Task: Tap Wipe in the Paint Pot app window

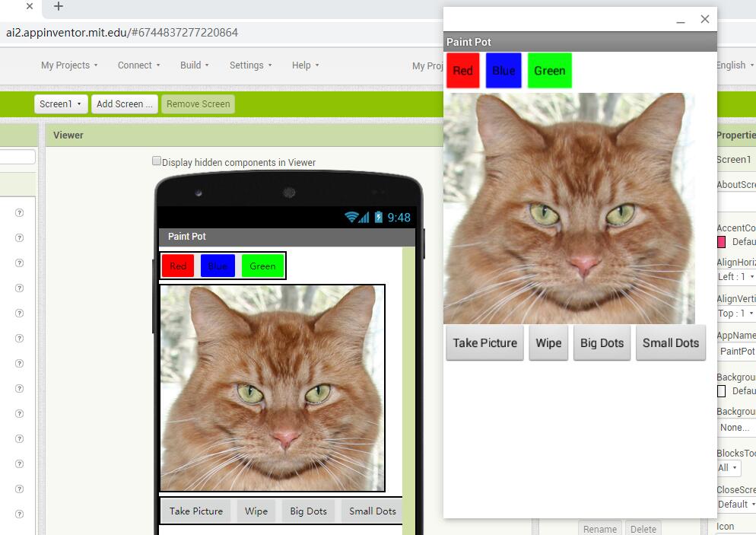Action: pyautogui.click(x=548, y=343)
